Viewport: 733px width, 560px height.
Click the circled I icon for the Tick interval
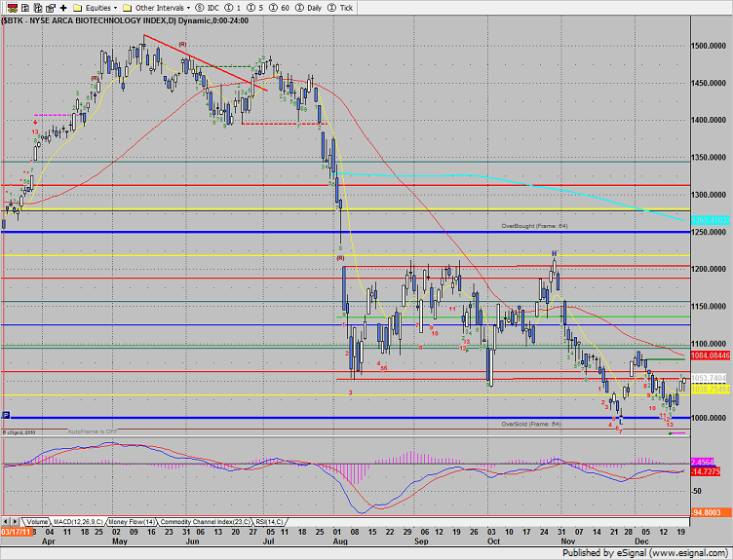[332, 8]
